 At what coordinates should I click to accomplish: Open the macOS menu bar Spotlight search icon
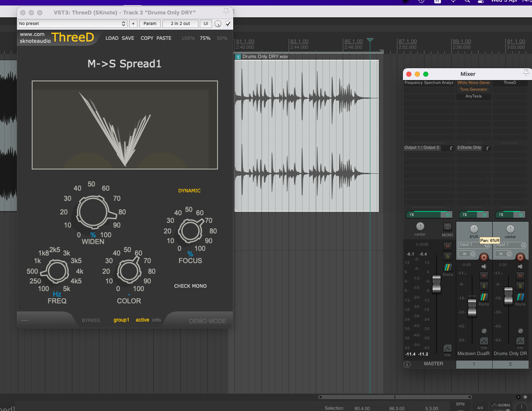point(467,1)
